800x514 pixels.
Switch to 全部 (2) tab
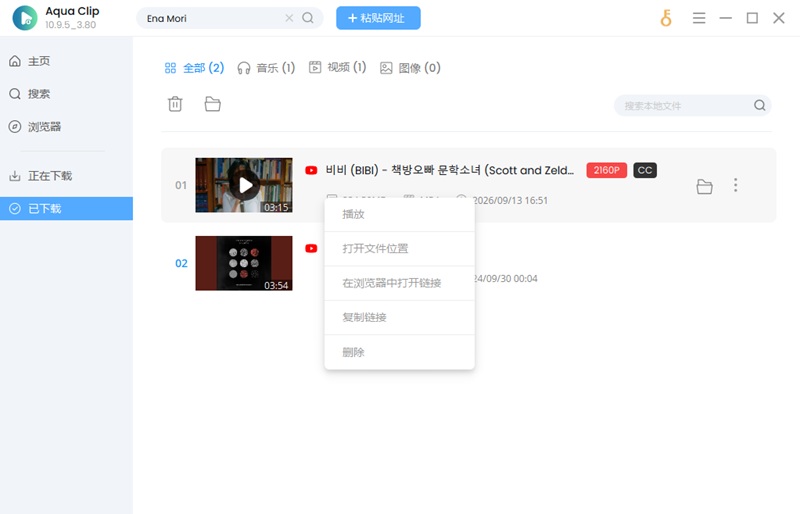(x=194, y=68)
